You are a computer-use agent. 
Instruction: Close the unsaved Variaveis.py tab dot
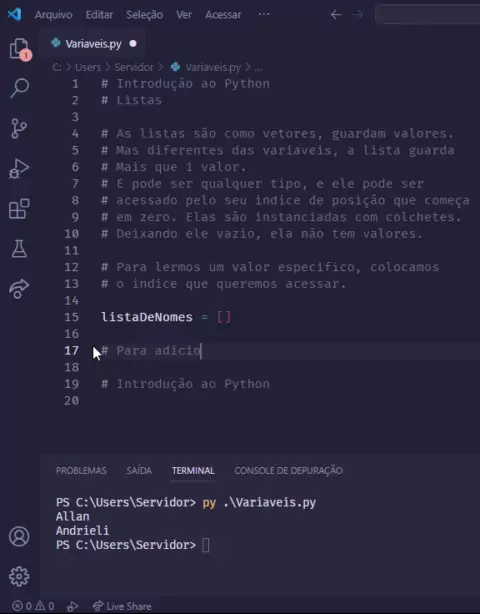133,43
